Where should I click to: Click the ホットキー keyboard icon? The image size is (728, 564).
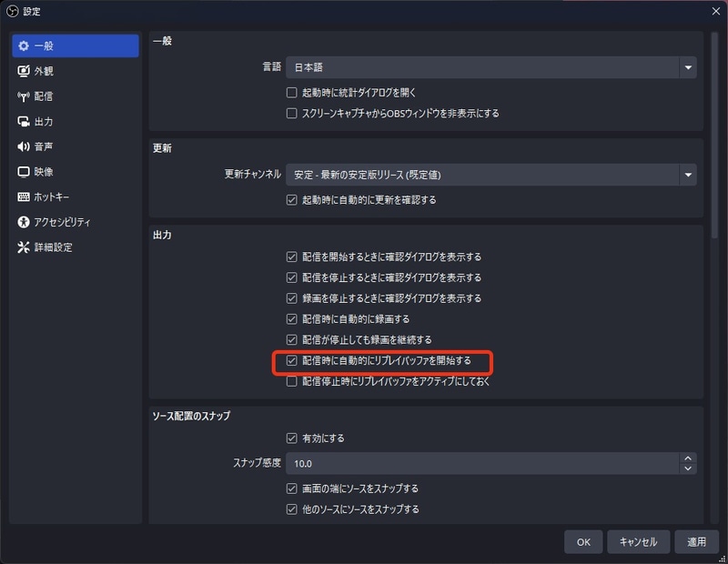click(x=24, y=196)
